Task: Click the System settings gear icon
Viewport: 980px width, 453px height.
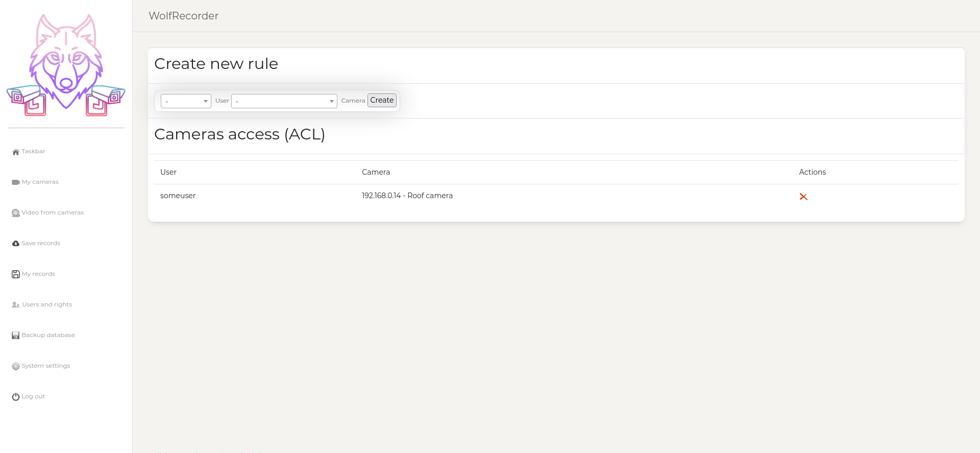Action: tap(16, 366)
